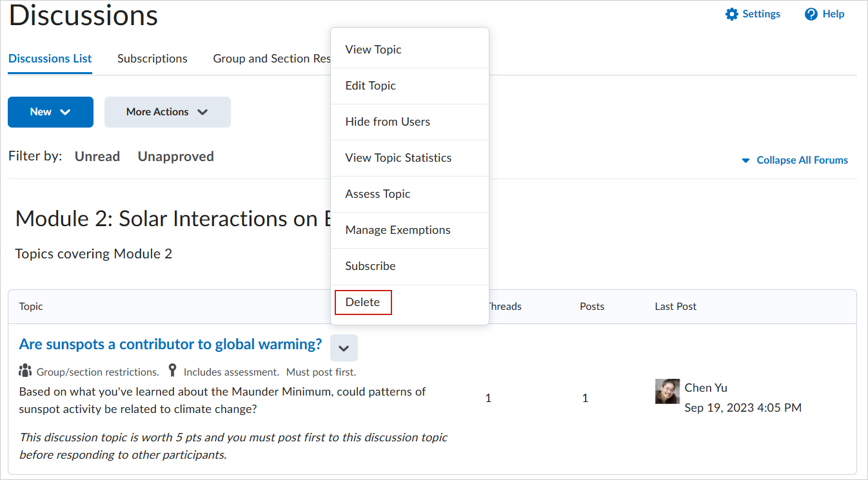Viewport: 868px width, 480px height.
Task: Open the sunspots global warming topic link
Action: (x=170, y=344)
